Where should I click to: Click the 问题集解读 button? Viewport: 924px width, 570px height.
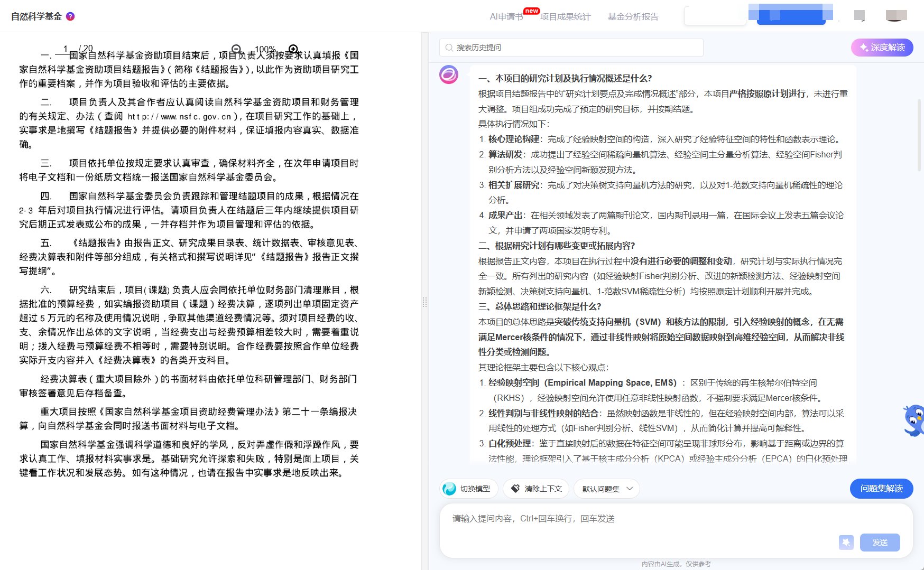point(881,489)
